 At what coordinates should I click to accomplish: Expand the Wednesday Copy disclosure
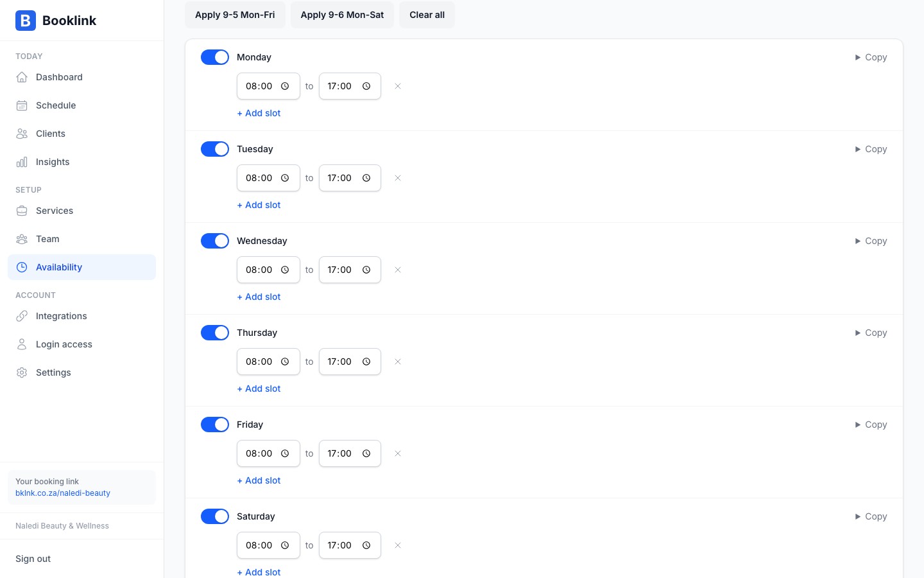(871, 241)
